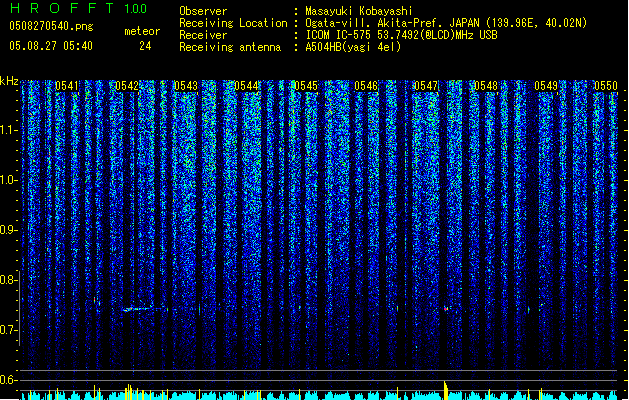Click the 0.7 kHz axis tick label

(x=8, y=330)
